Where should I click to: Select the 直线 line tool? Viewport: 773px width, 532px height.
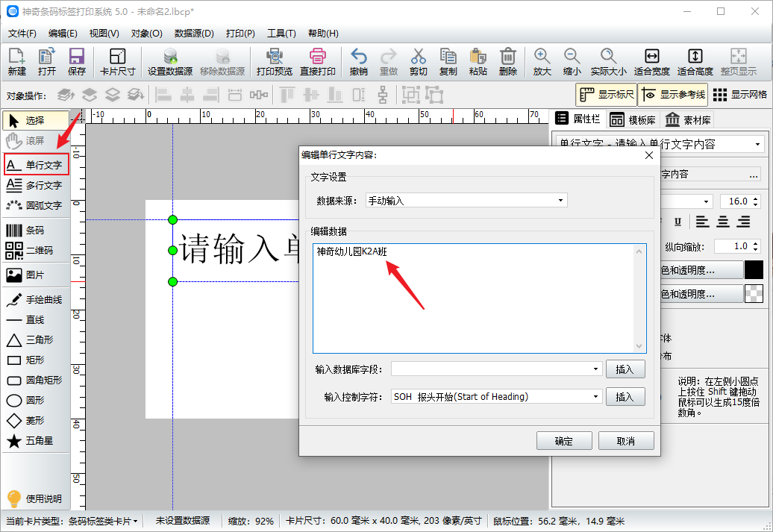37,319
